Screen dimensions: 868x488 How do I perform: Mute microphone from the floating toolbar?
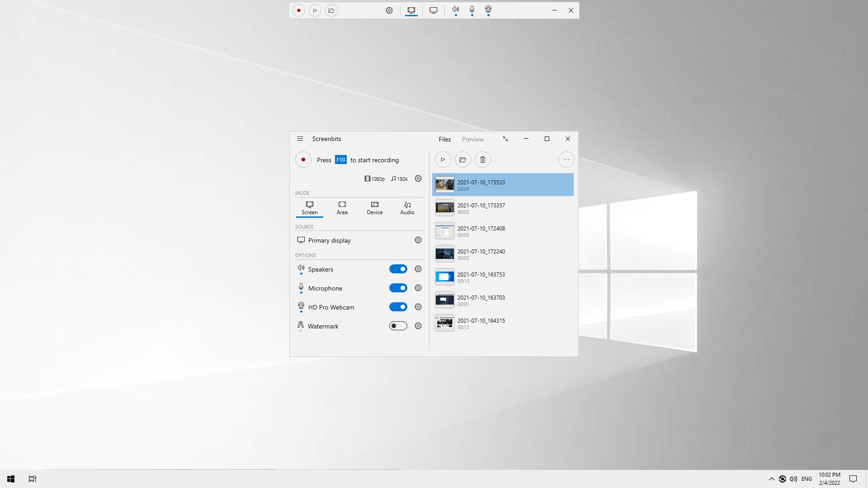(x=472, y=9)
